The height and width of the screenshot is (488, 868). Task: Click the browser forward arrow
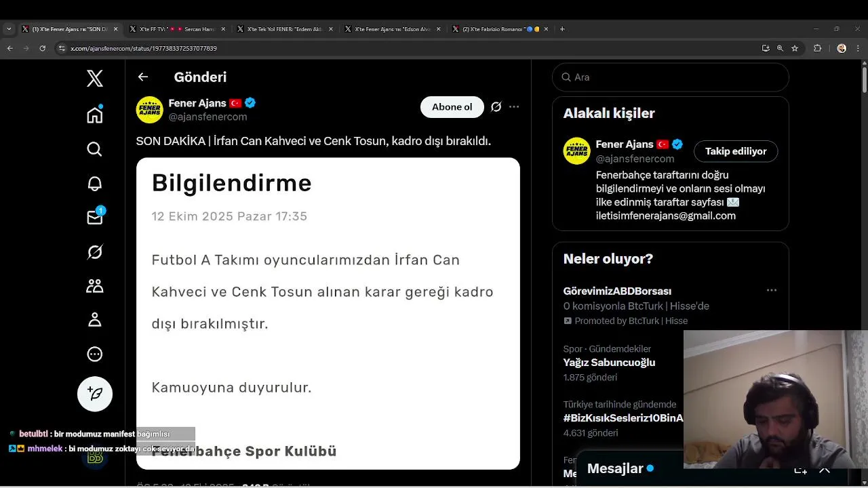(26, 48)
